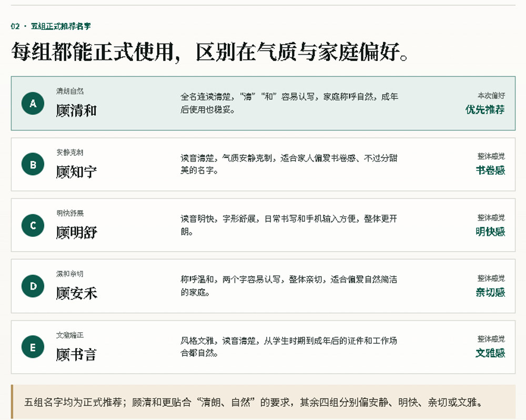Click the description starting 全名连读清楚
Image resolution: width=526 pixels, height=420 pixels.
click(289, 103)
